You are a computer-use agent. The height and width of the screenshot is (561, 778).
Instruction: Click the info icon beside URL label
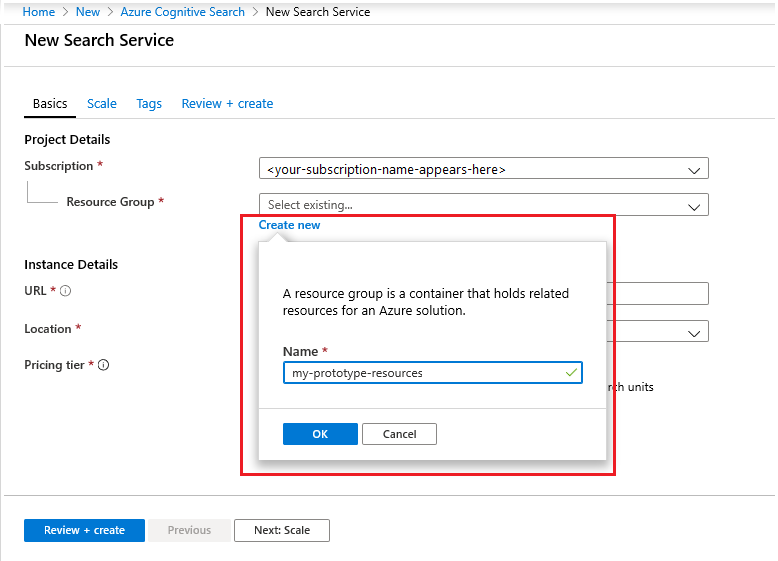tap(66, 291)
